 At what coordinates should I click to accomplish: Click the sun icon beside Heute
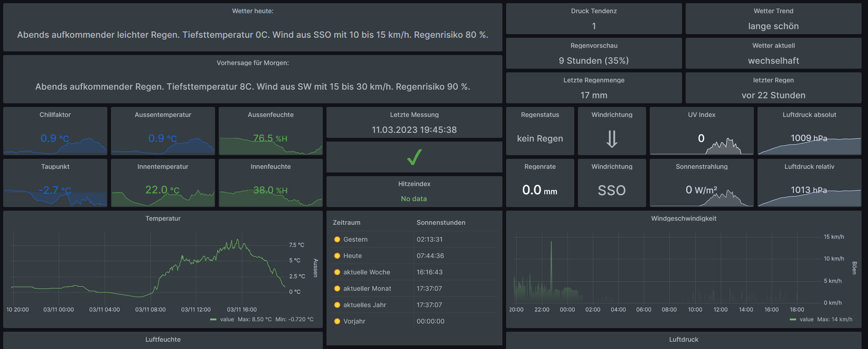337,256
